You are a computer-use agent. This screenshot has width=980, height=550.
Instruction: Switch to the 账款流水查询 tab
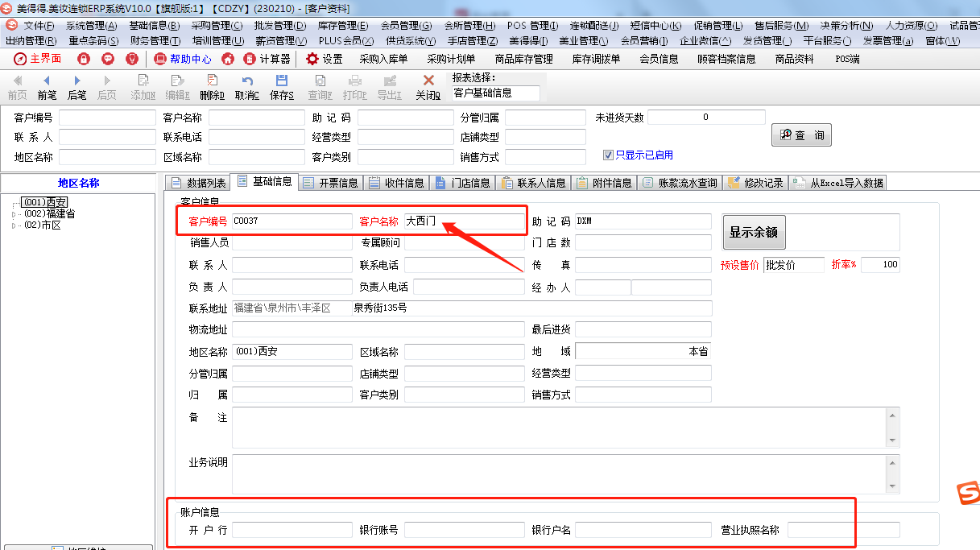[x=680, y=183]
